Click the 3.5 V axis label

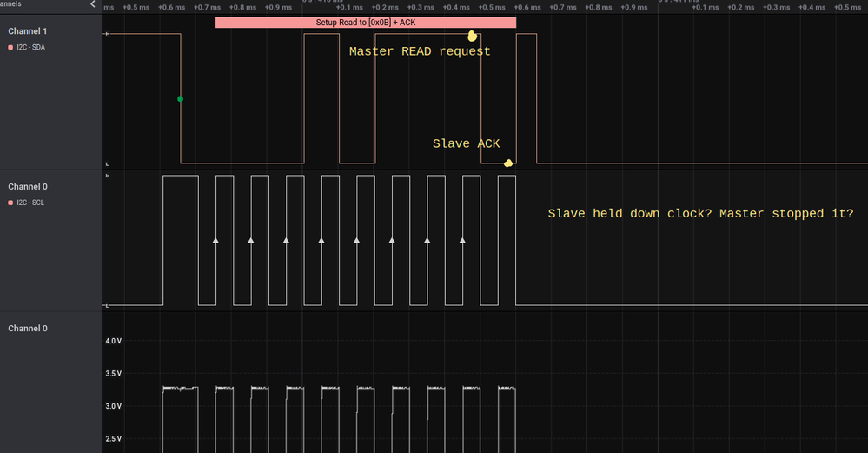(114, 374)
